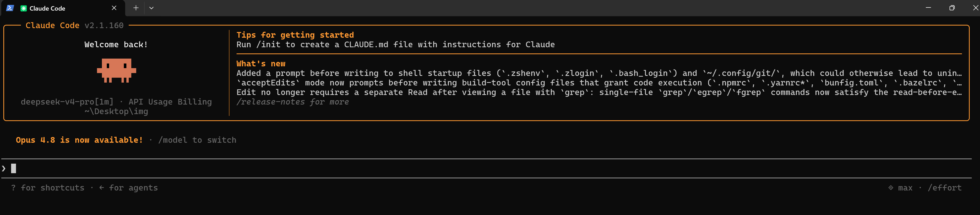
Task: Click the Claude pixel mascot logo
Action: [x=116, y=70]
